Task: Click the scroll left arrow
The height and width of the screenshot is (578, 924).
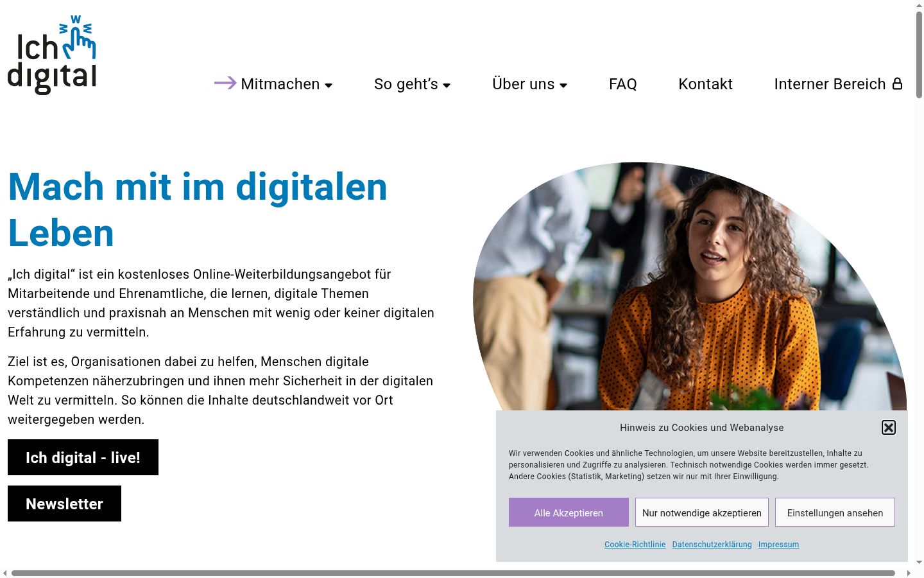Action: click(x=5, y=573)
